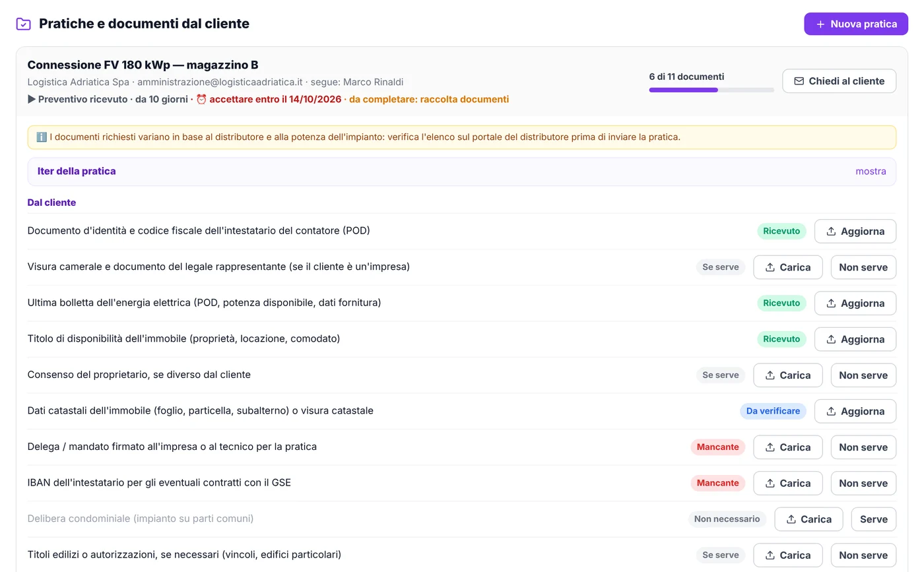Click upload icon for Dati catastali row
Screen dimensions: 924x572
tap(831, 411)
